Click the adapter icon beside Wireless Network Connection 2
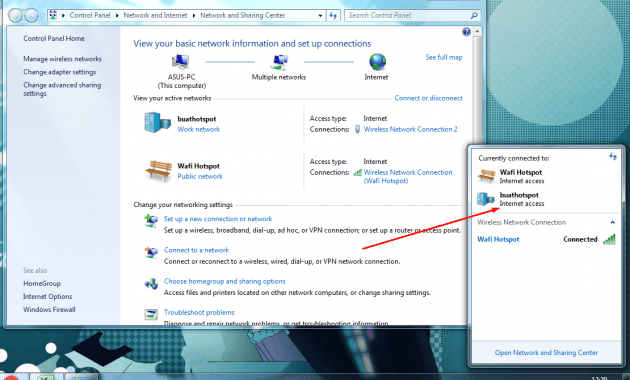 pyautogui.click(x=357, y=129)
